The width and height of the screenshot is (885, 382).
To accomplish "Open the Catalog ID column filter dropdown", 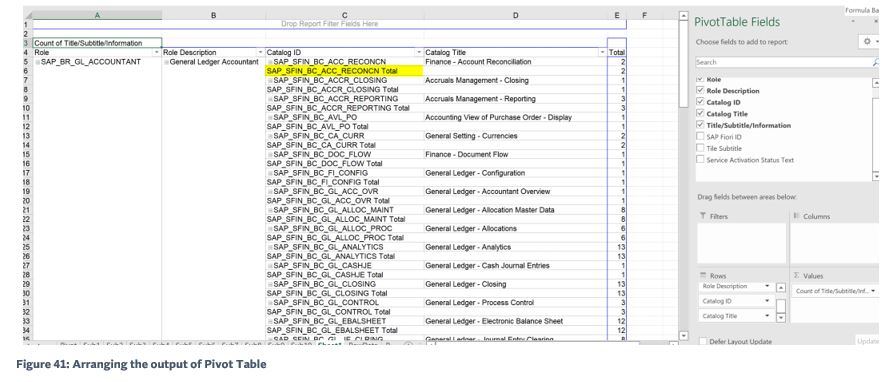I will pos(419,52).
